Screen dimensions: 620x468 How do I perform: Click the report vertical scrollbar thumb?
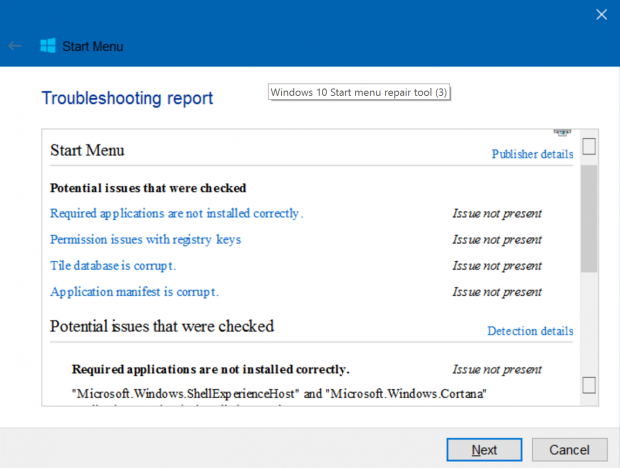(589, 219)
